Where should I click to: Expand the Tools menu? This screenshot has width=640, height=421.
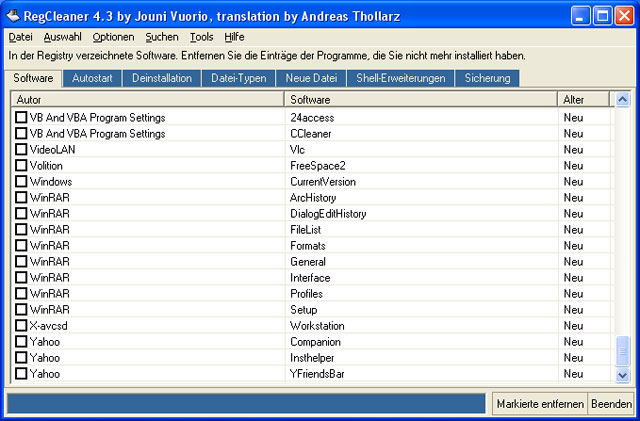pos(201,37)
